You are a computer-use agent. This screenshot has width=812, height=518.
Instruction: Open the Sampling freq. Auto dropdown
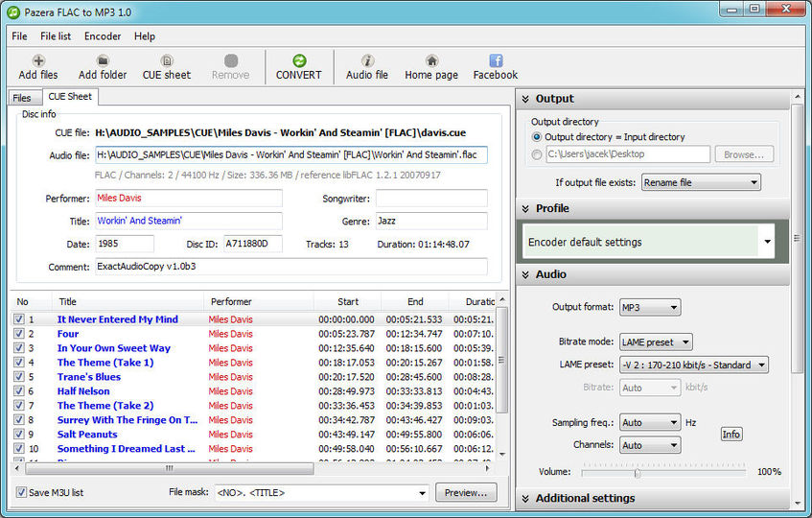coord(650,422)
